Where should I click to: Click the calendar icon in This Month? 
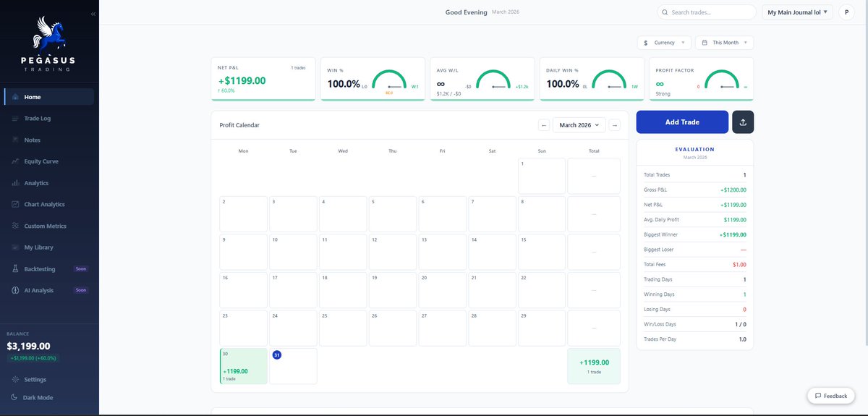[705, 43]
